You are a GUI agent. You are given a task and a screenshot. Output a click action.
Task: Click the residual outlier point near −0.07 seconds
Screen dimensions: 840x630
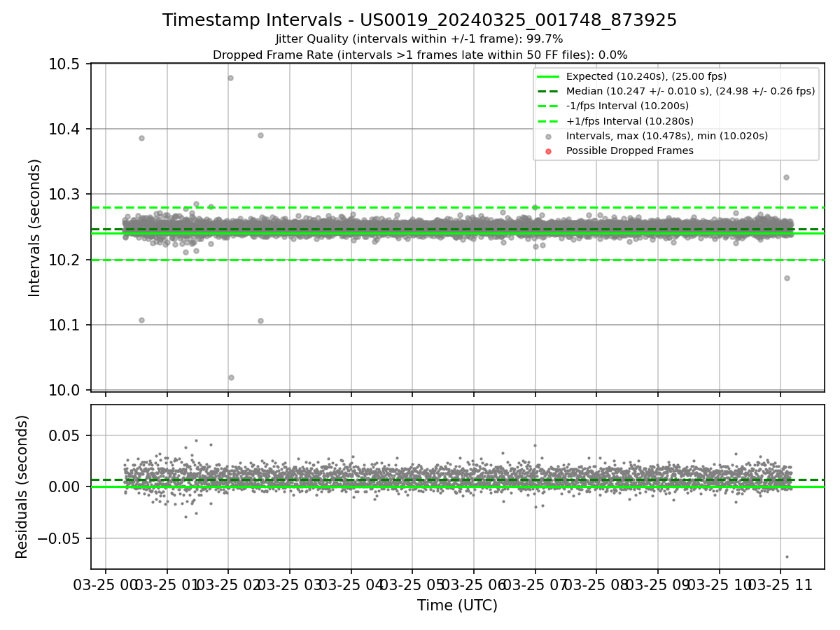tap(787, 556)
